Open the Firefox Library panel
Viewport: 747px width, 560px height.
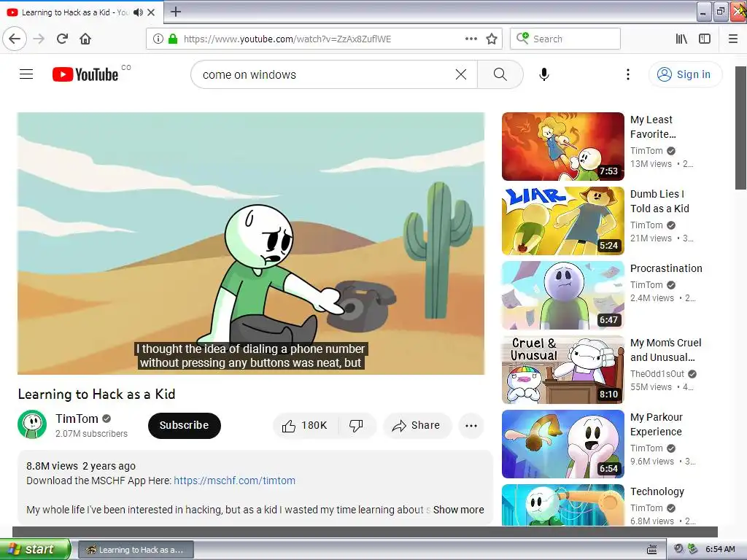pos(682,39)
